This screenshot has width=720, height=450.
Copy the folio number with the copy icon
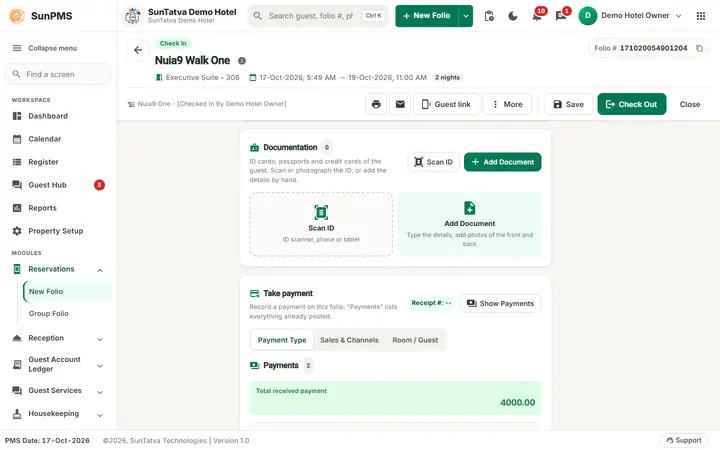(x=699, y=48)
